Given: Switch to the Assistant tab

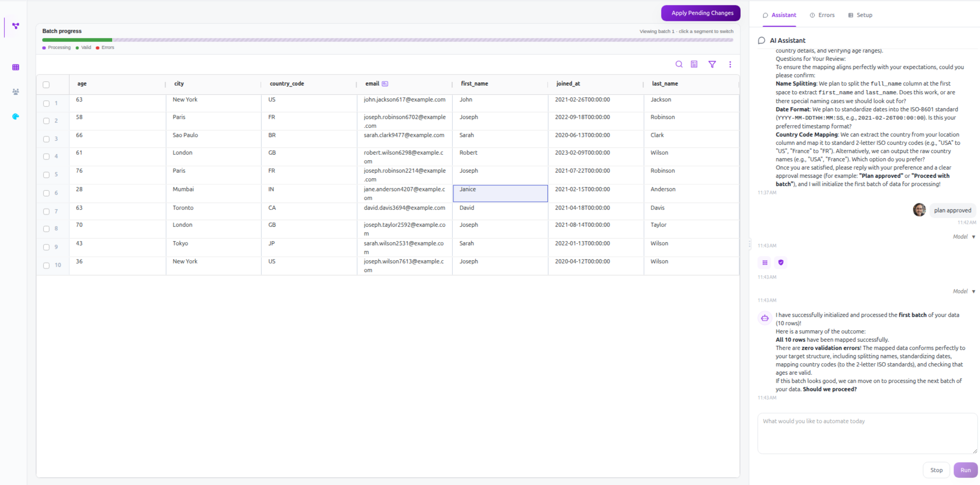Looking at the screenshot, I should (779, 15).
